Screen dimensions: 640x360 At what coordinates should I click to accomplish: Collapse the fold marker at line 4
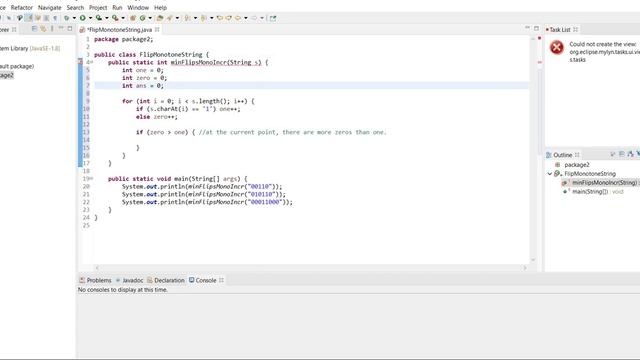91,62
